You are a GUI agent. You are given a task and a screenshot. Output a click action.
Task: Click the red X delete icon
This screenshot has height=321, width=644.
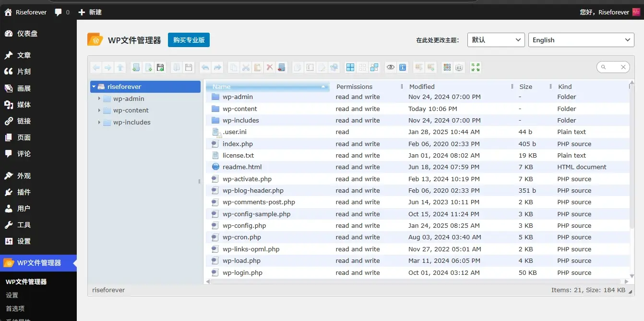tap(269, 67)
